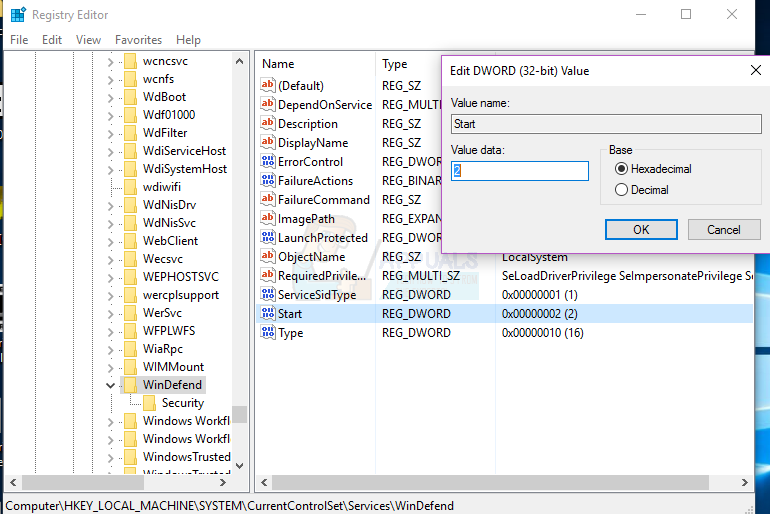Click the Value name field
770x514 pixels.
click(606, 124)
